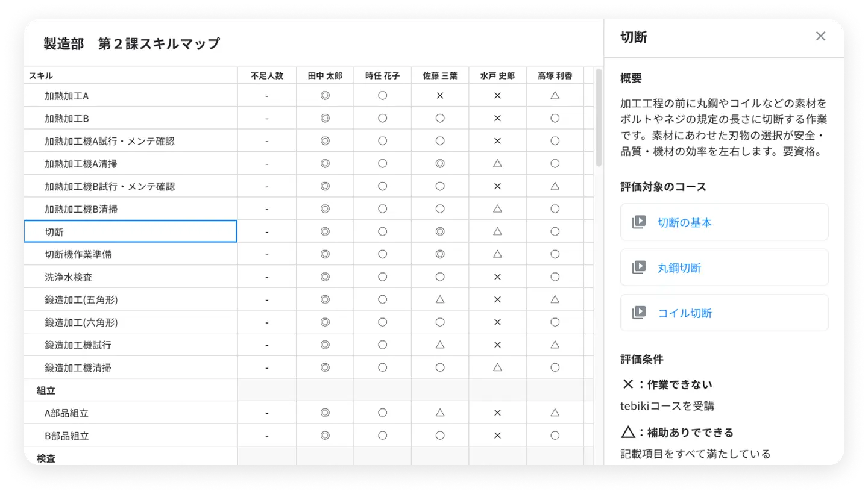Click video icon beside 丸鋼切断
868x494 pixels.
coord(639,267)
